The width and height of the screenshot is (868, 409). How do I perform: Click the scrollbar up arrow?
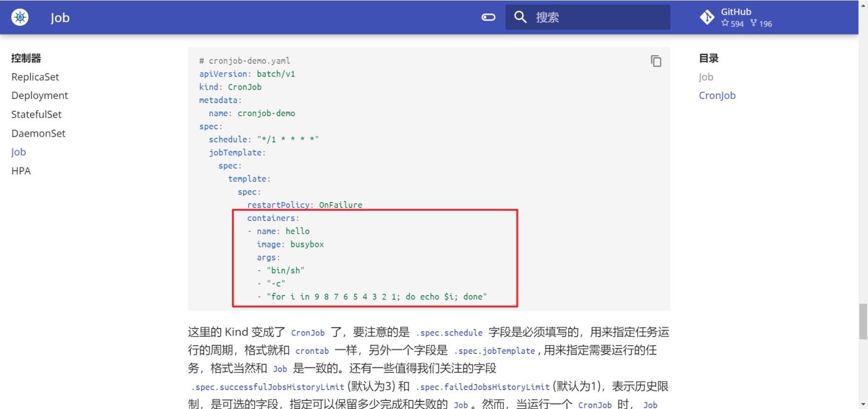tap(863, 4)
